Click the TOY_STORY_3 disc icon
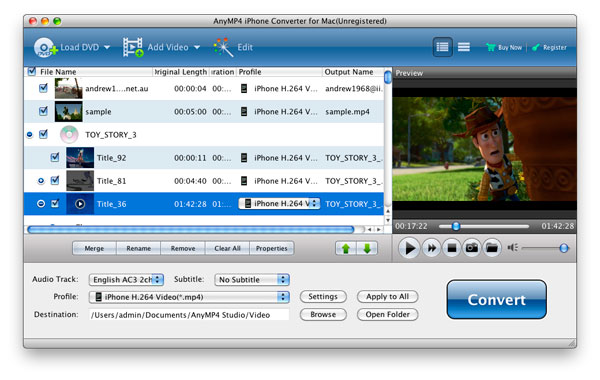 pos(69,135)
